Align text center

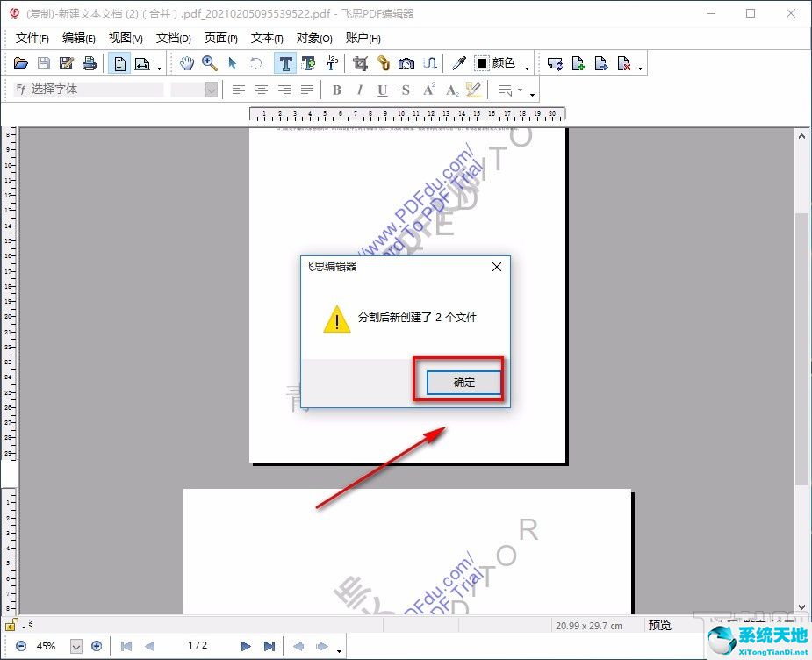tap(262, 90)
